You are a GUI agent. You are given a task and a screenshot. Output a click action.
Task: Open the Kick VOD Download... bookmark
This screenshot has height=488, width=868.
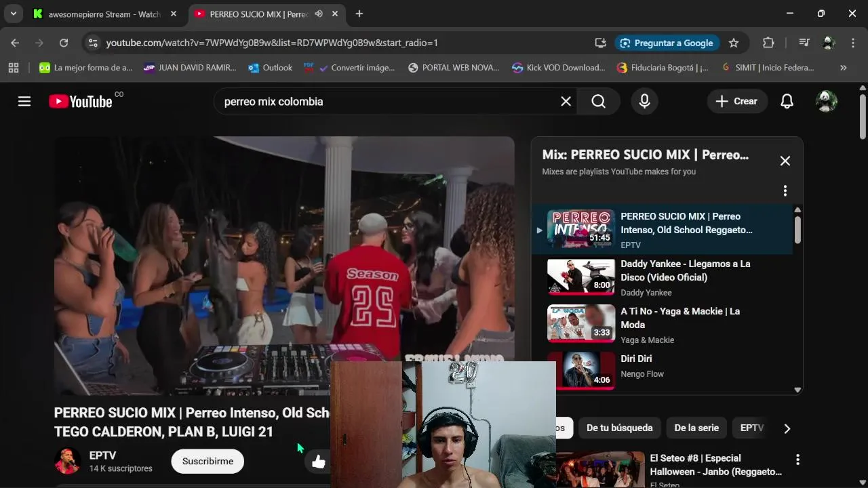[x=559, y=68]
